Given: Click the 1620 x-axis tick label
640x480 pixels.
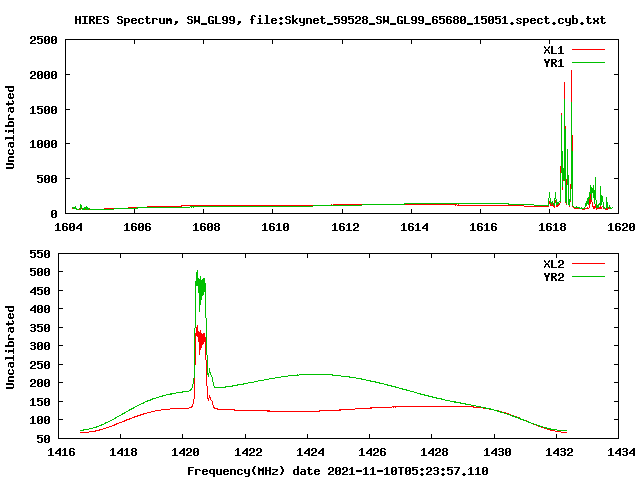Looking at the screenshot, I should tap(621, 227).
